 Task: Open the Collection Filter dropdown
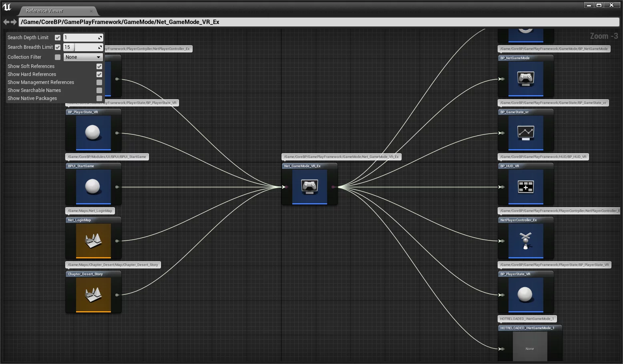[83, 57]
